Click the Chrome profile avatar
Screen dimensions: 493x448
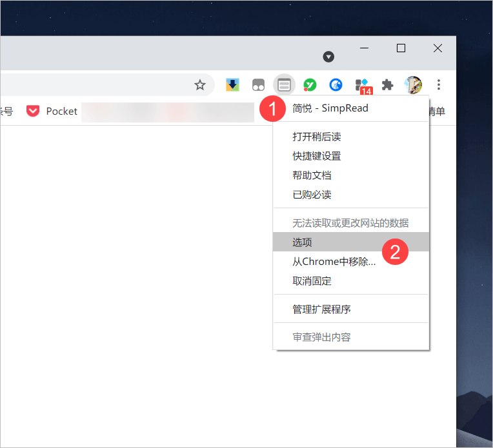(x=413, y=85)
